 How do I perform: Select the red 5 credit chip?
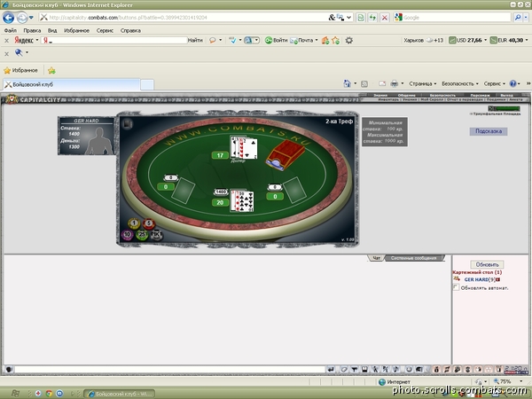149,223
